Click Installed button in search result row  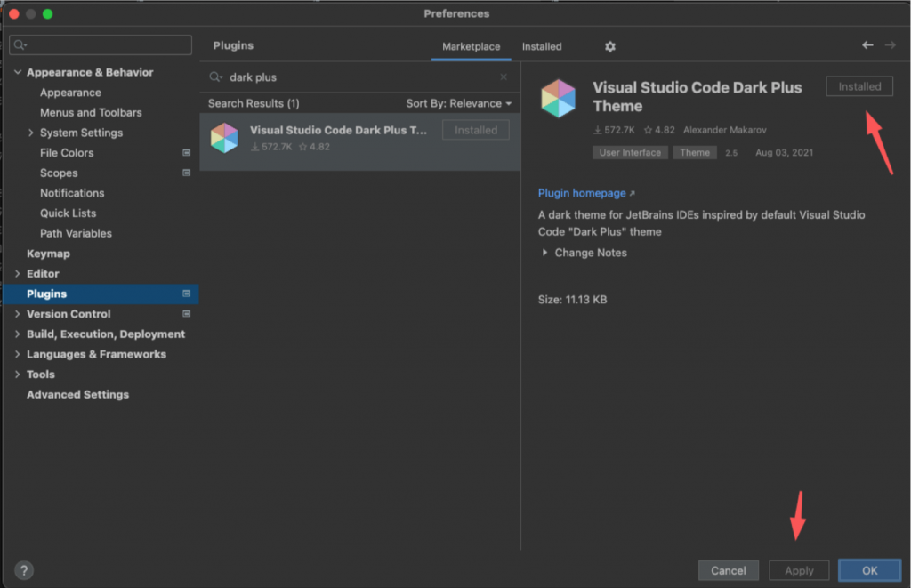click(x=476, y=130)
